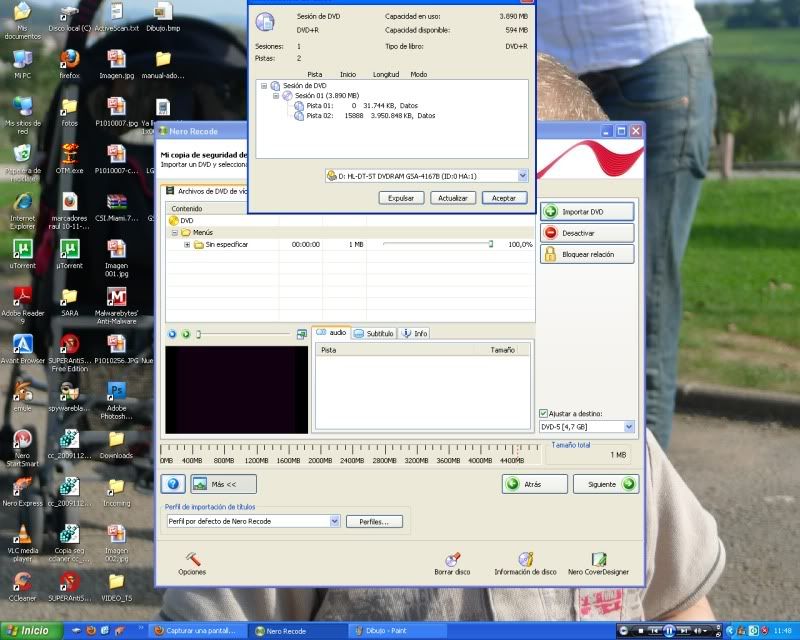
Task: Collapse the Menús folder node
Action: coord(175,232)
